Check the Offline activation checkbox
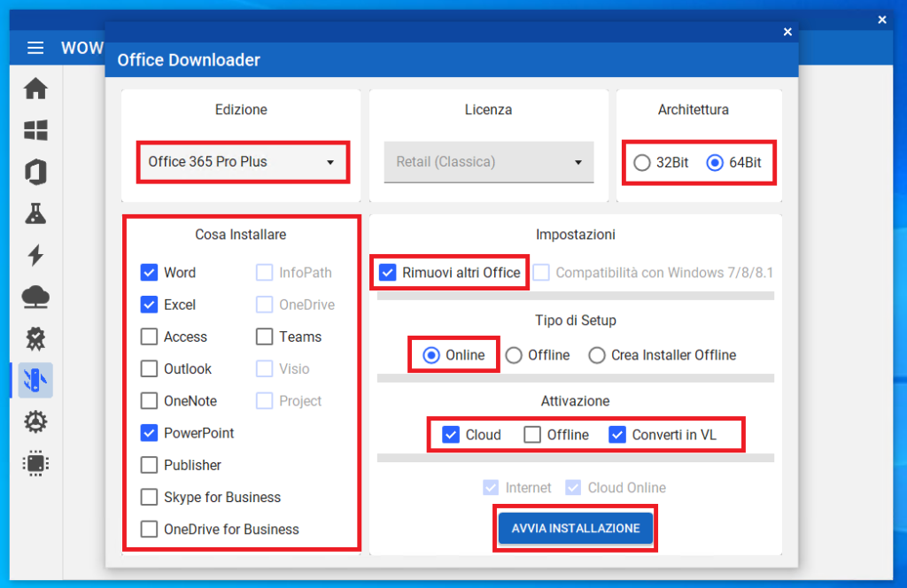 point(532,435)
